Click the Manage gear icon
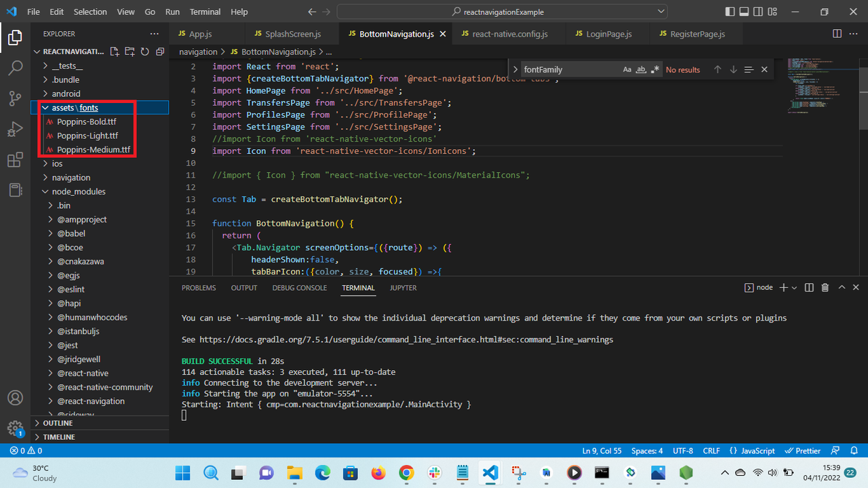868x488 pixels. [15, 428]
